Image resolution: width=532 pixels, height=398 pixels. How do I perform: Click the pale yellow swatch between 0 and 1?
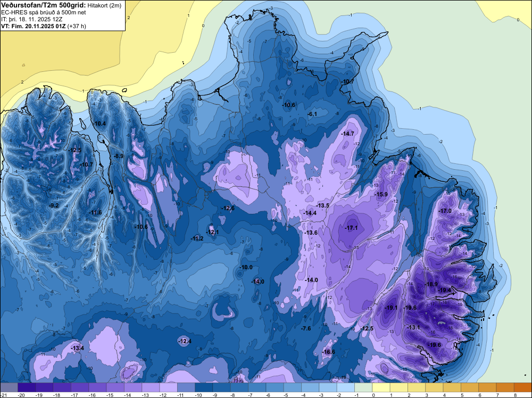point(381,387)
